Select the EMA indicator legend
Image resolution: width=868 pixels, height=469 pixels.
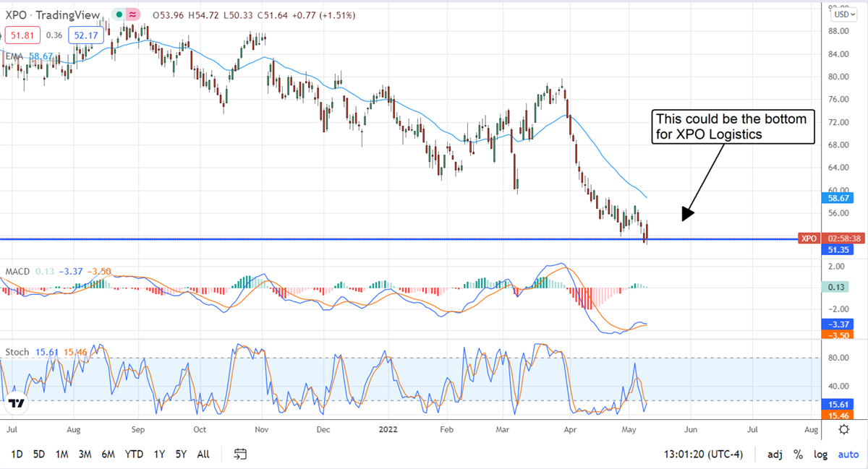point(14,56)
